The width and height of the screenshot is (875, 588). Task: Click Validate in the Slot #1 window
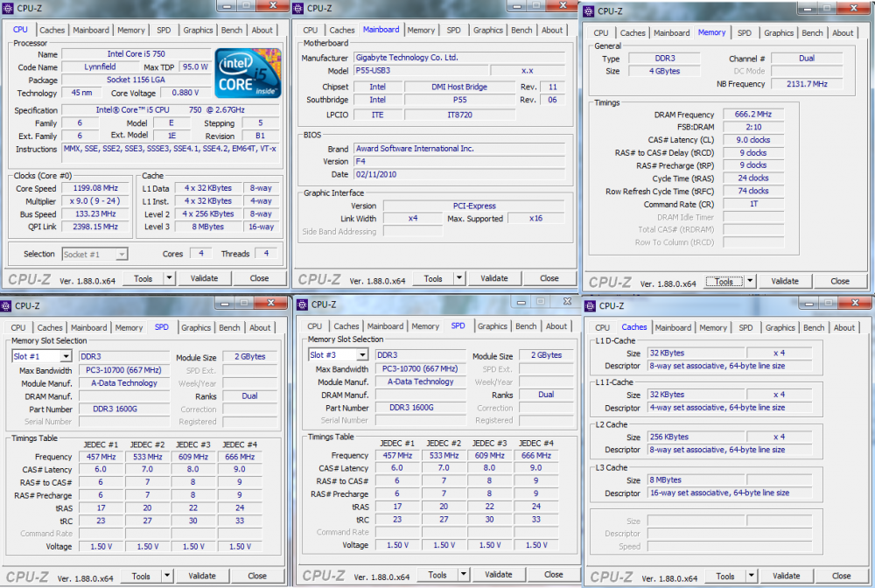pyautogui.click(x=202, y=576)
